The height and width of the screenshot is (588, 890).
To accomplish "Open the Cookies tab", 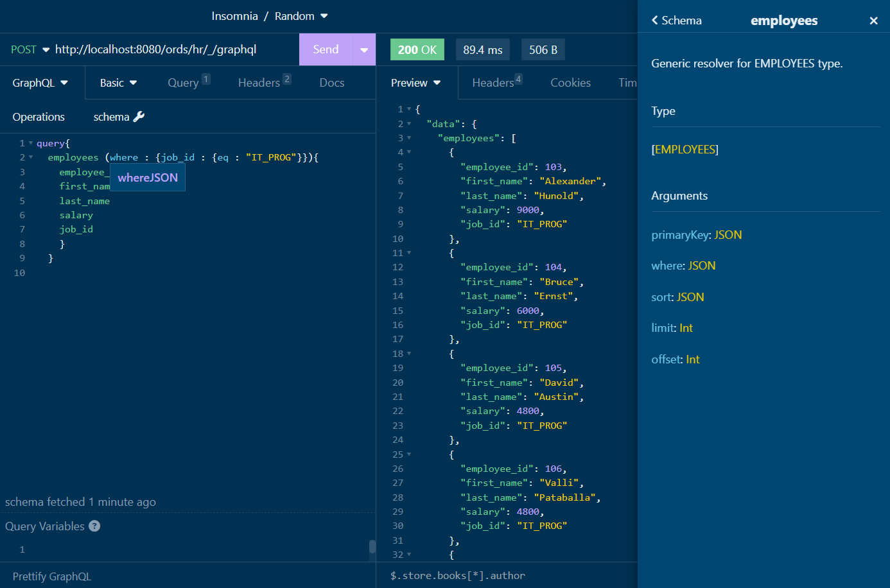I will click(571, 83).
